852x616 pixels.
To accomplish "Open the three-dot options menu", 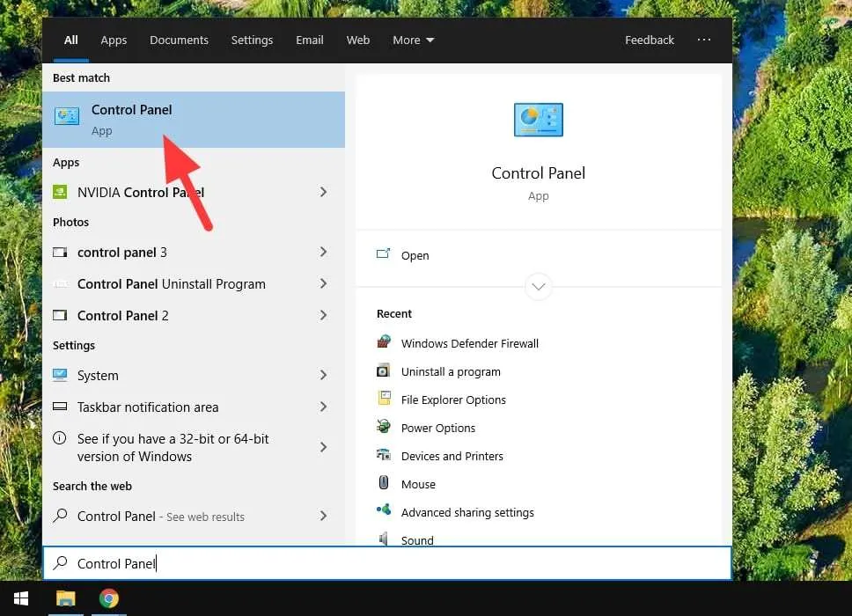I will point(704,40).
